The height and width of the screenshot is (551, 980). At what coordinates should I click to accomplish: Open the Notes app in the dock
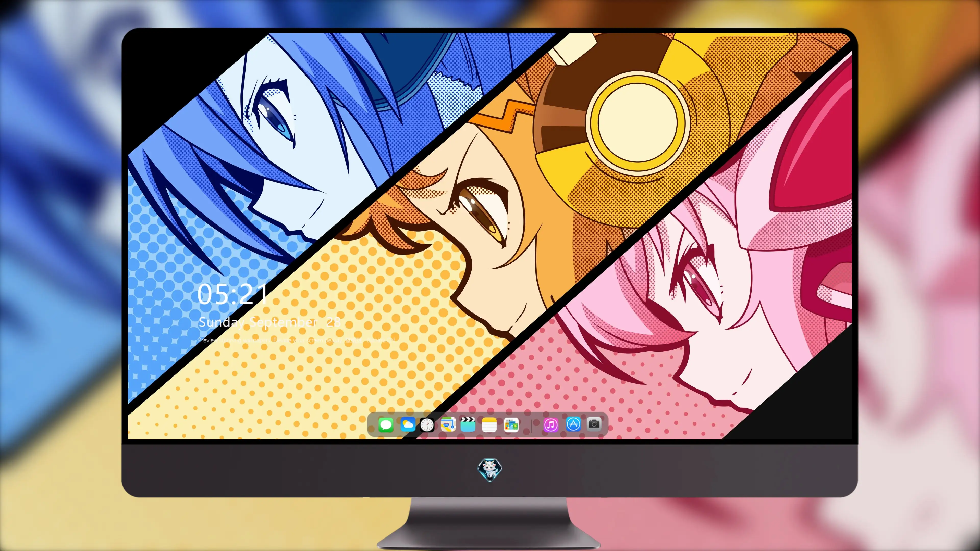[x=489, y=424]
